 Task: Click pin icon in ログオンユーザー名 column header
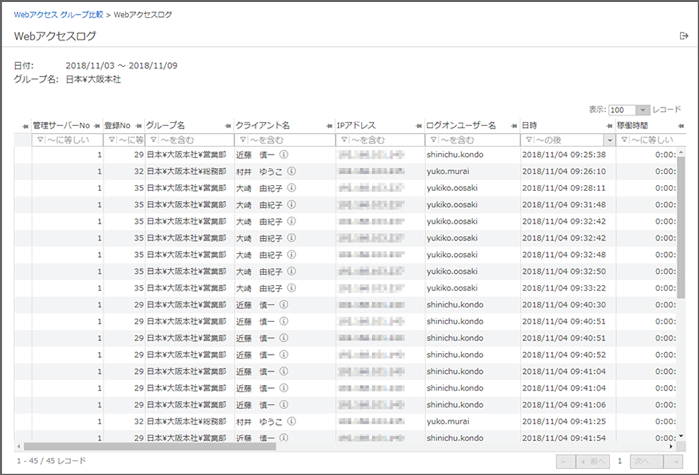coord(514,126)
